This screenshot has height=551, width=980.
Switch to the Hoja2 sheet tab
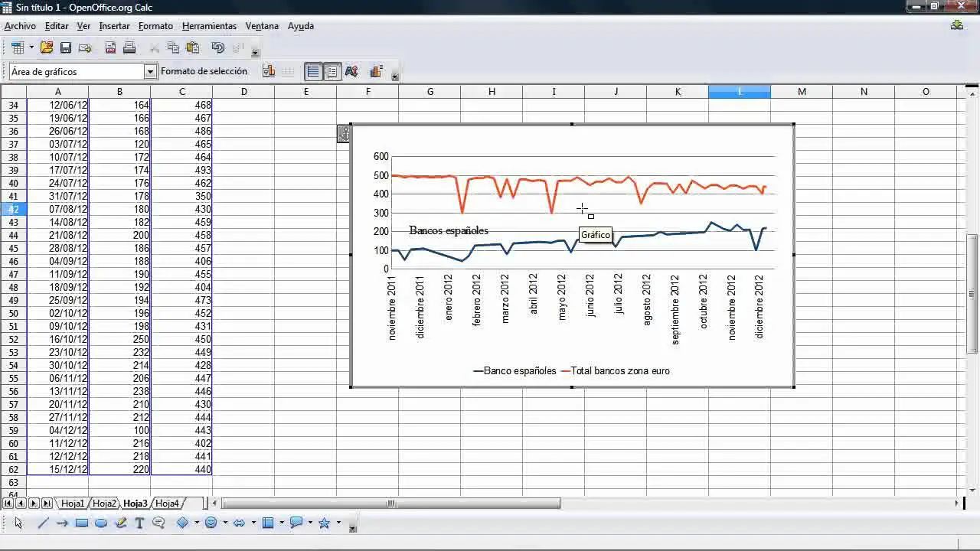104,504
